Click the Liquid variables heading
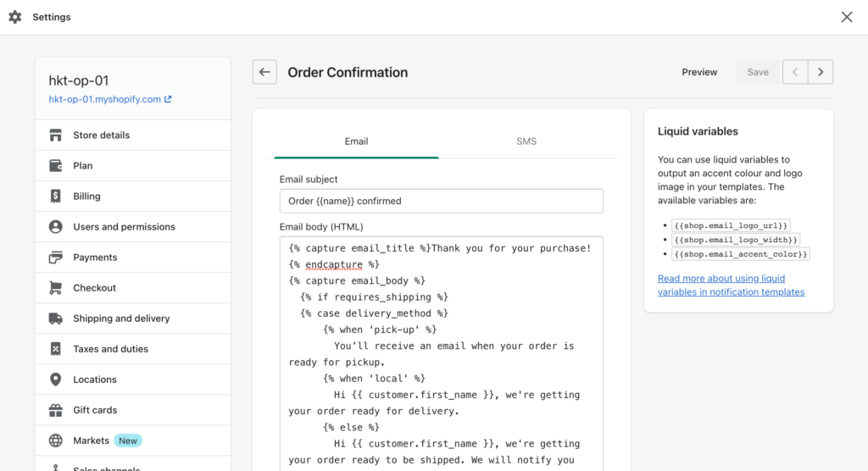The height and width of the screenshot is (471, 868). click(698, 131)
